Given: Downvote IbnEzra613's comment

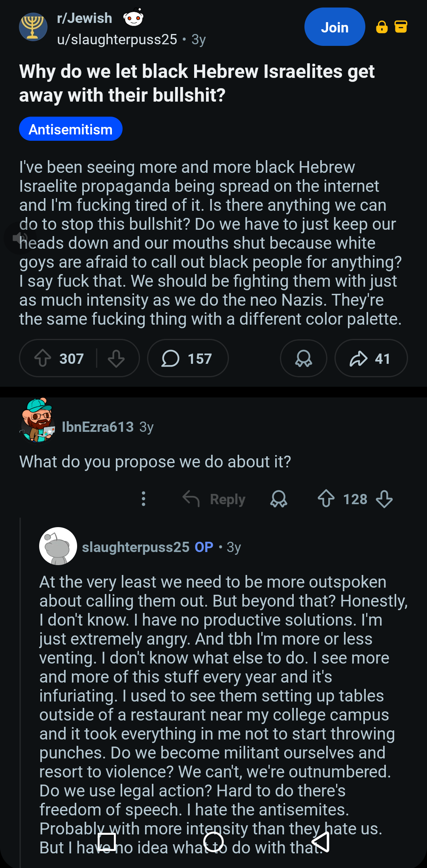Looking at the screenshot, I should pyautogui.click(x=384, y=499).
